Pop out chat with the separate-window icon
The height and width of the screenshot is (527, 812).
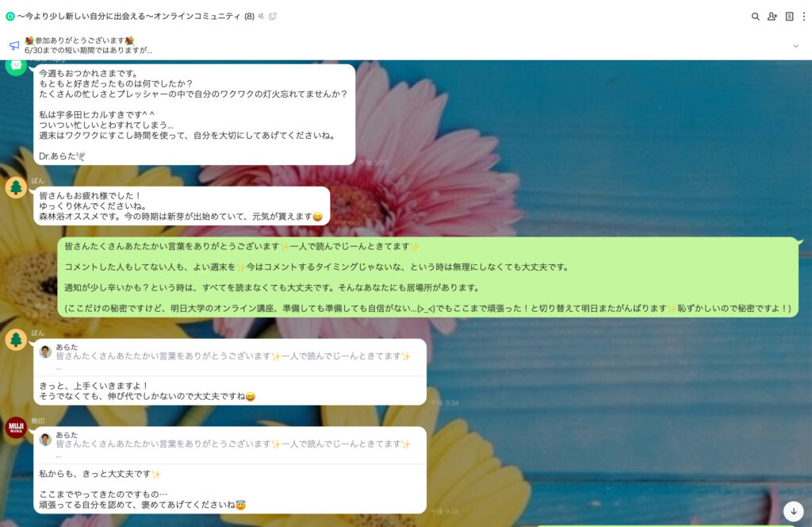coord(273,17)
